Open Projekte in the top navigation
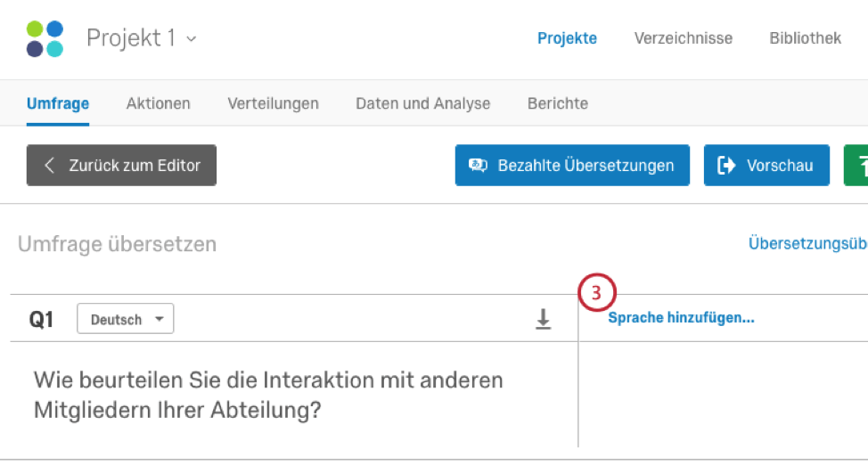 [x=568, y=38]
